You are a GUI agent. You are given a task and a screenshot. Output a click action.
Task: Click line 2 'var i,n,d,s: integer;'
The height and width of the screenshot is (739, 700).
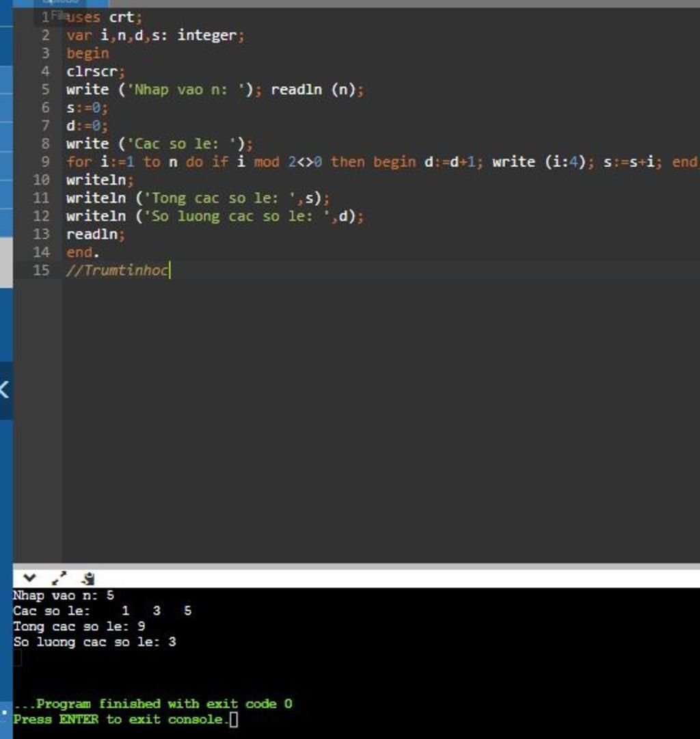point(156,36)
